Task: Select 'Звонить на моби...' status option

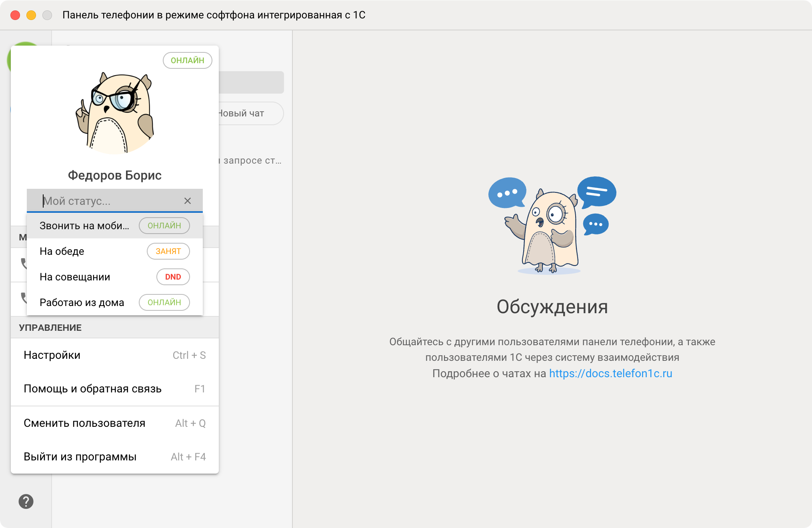Action: 115,226
